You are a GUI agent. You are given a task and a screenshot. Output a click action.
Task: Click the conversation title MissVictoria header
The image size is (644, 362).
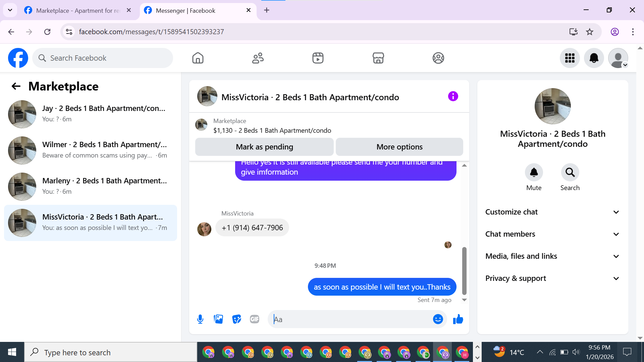pyautogui.click(x=310, y=97)
